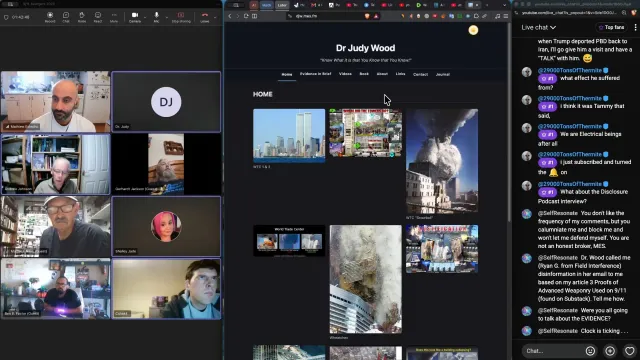This screenshot has height=360, width=640.
Task: Select the bald bearded man's video tile
Action: coord(56,102)
